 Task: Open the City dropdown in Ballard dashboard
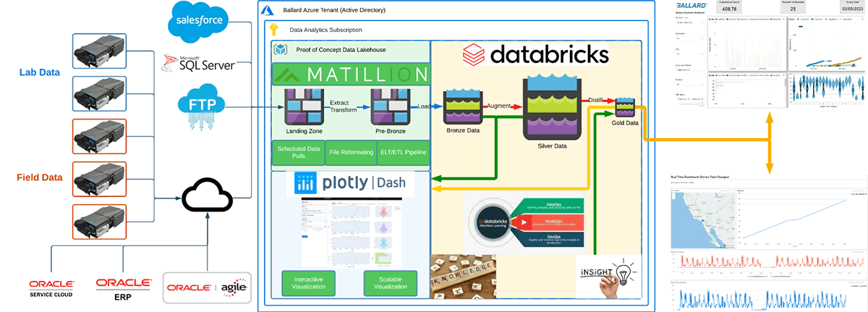coord(689,56)
